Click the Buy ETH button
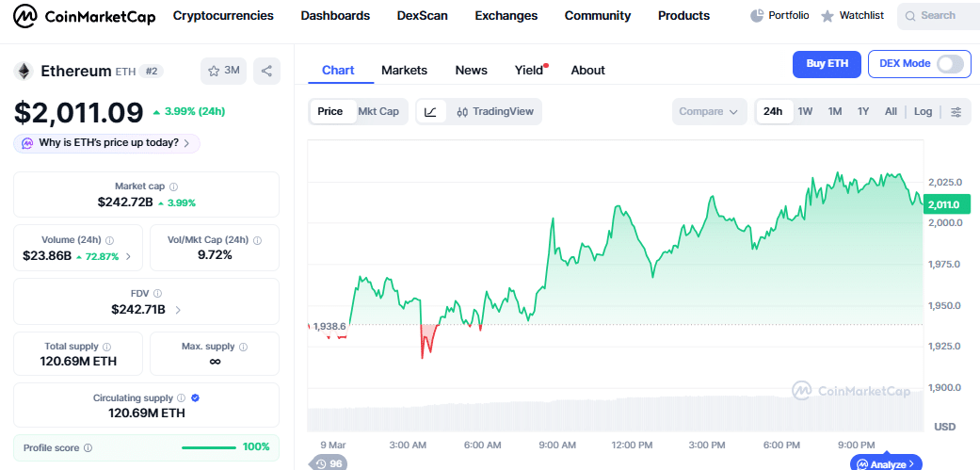Image resolution: width=980 pixels, height=470 pixels. 827,64
